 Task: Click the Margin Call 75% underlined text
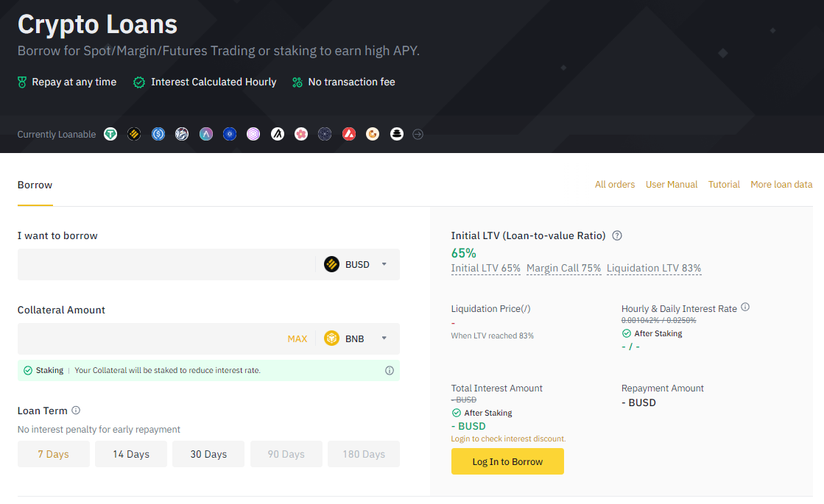pos(563,269)
